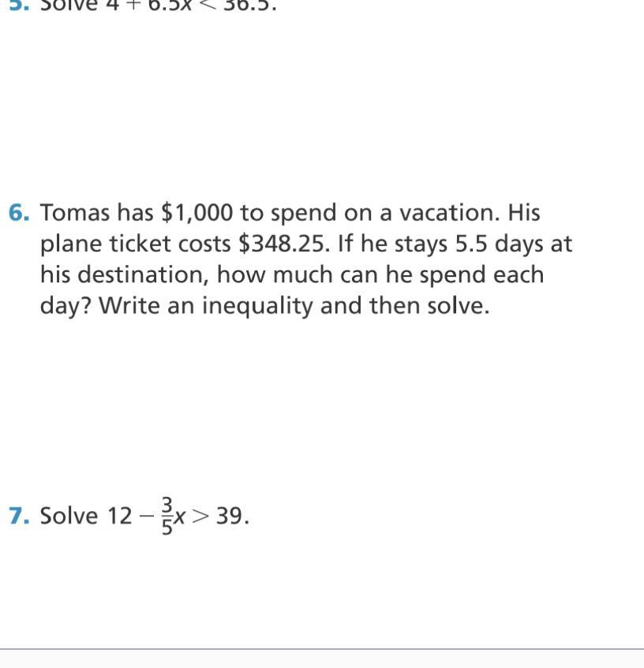644x668 pixels.
Task: Click the variable x after the fraction
Action: coord(181,517)
